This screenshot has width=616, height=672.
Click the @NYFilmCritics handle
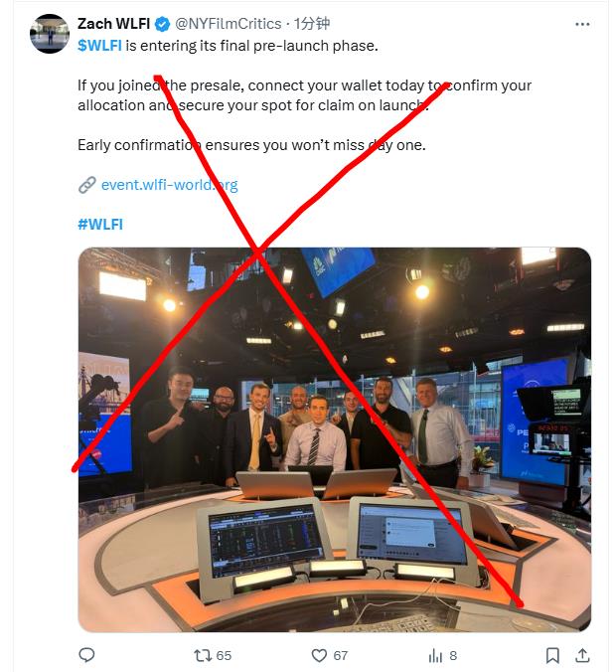click(x=229, y=24)
